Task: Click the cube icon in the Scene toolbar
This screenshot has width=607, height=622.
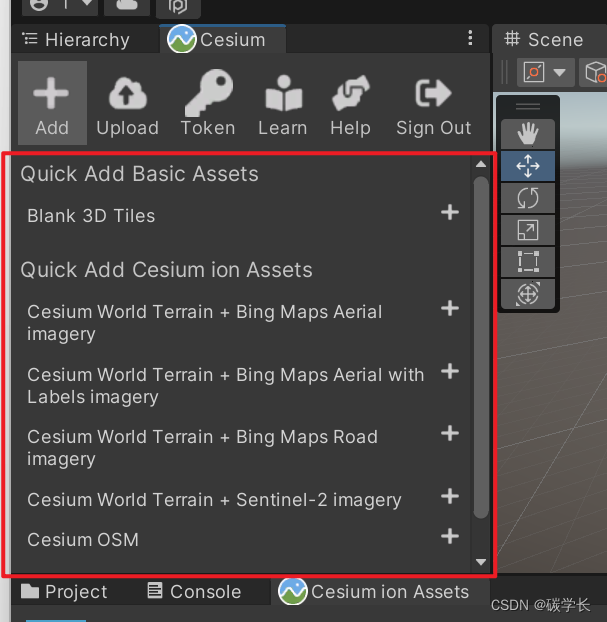Action: pos(594,73)
